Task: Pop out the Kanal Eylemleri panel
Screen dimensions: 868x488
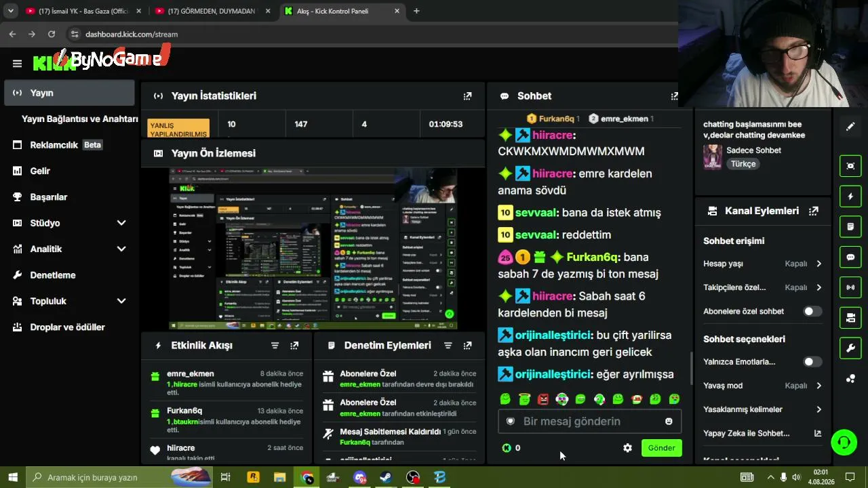Action: 814,211
